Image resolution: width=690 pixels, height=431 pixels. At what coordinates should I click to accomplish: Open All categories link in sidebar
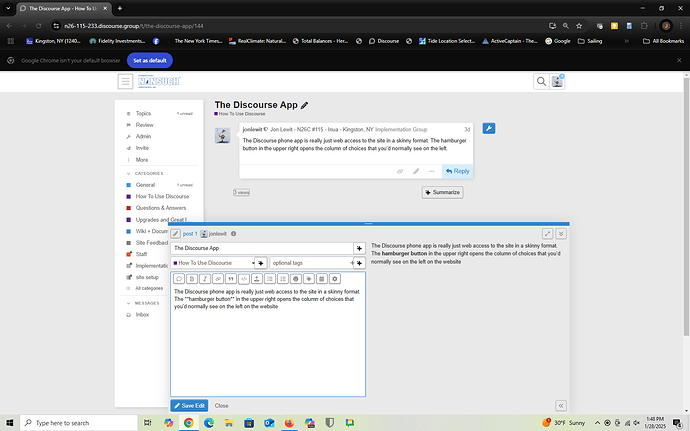[x=149, y=288]
